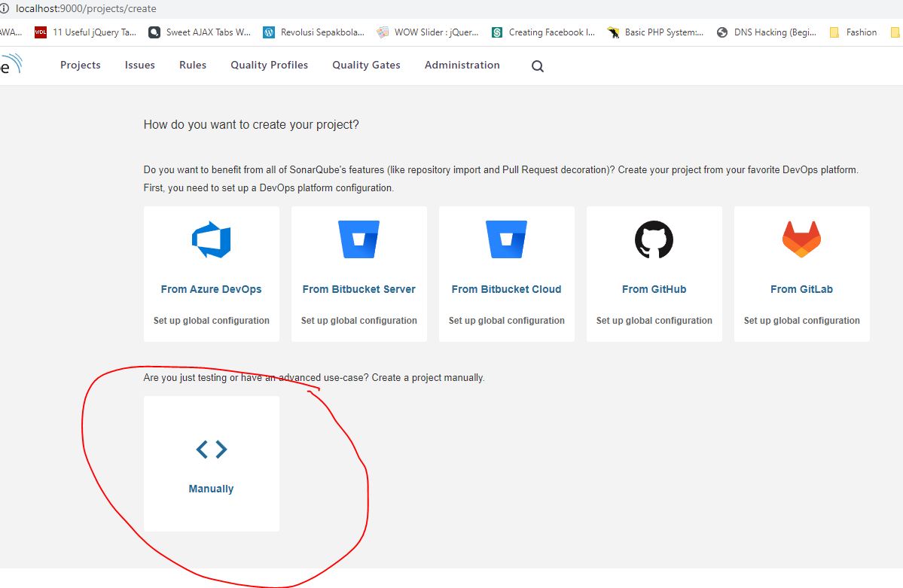This screenshot has height=588, width=903.
Task: Click Set up global configuration under Bitbucket Server
Action: point(358,320)
